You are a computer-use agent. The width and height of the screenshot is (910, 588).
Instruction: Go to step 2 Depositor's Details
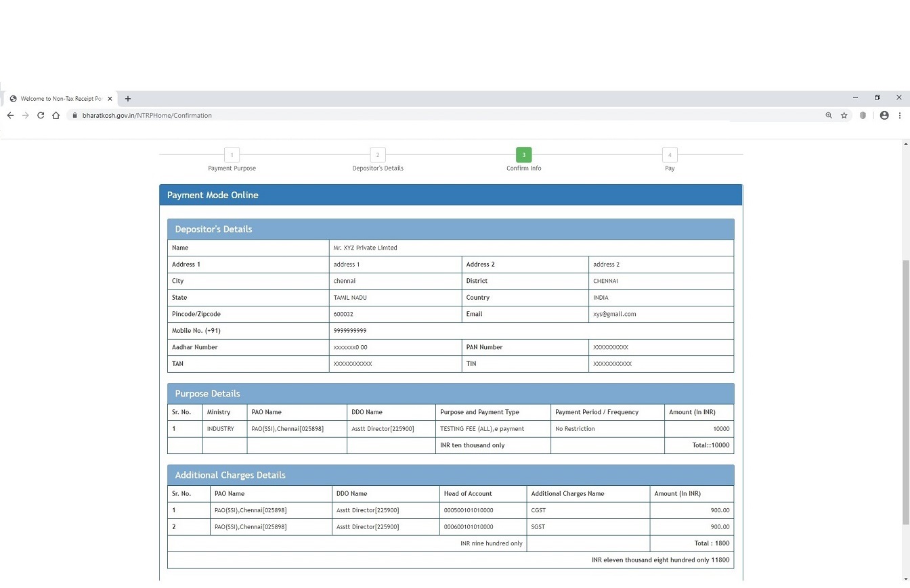coord(378,155)
